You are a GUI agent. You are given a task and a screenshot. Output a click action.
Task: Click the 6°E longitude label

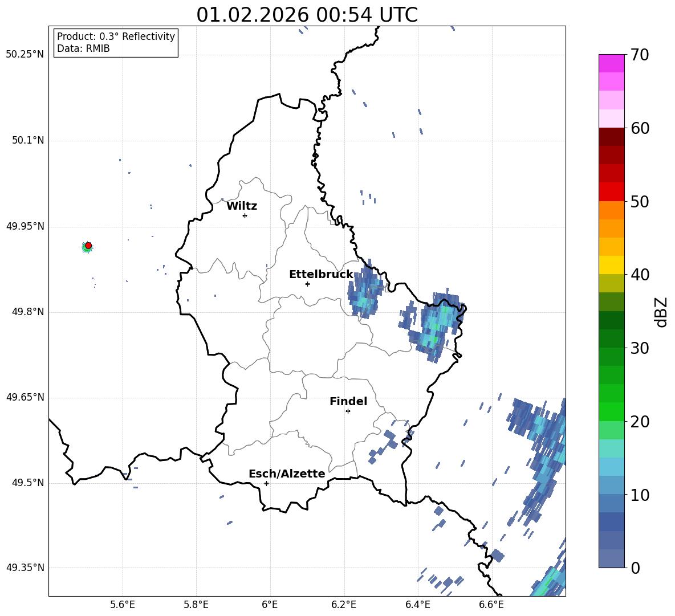point(270,605)
